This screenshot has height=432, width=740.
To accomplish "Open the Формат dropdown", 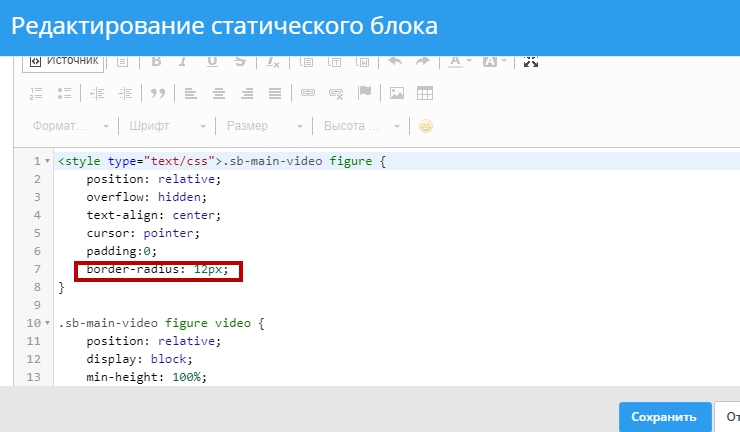I will click(x=70, y=127).
